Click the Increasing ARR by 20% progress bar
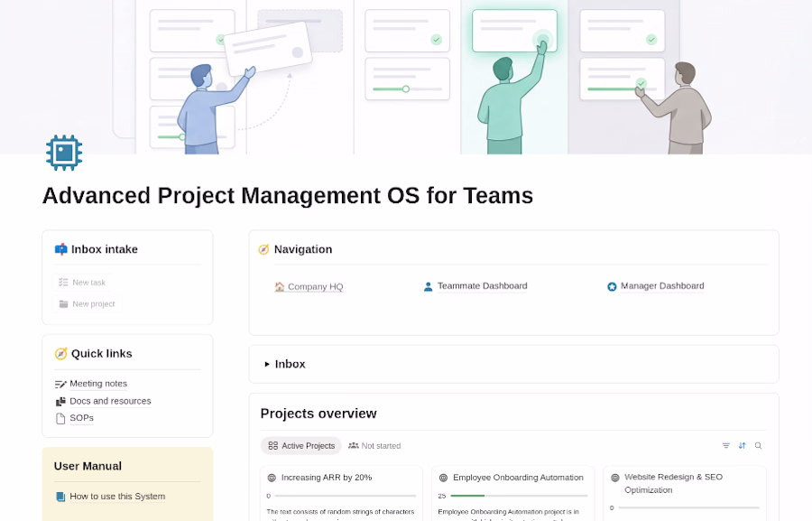Screen dimensions: 812x521 (x=345, y=496)
